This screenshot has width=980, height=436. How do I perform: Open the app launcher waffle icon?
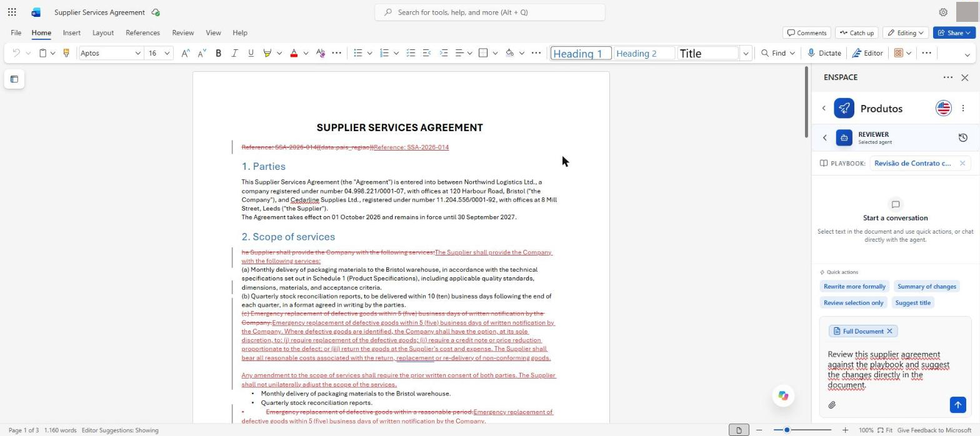(12, 12)
